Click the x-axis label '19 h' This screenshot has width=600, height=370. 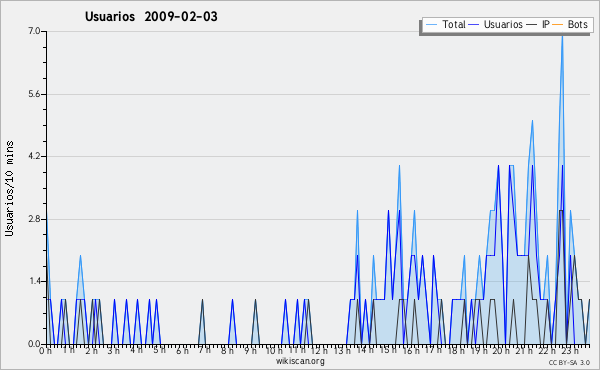(479, 351)
